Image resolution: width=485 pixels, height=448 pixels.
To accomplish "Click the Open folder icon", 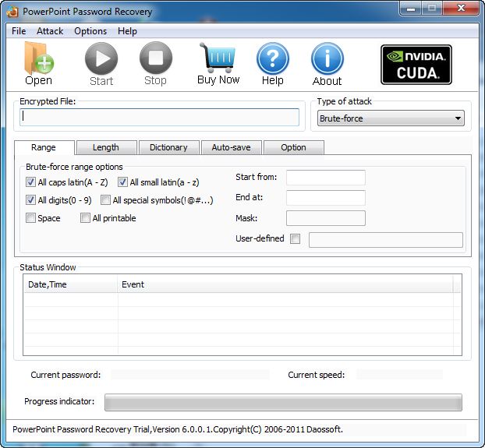I will 37,59.
